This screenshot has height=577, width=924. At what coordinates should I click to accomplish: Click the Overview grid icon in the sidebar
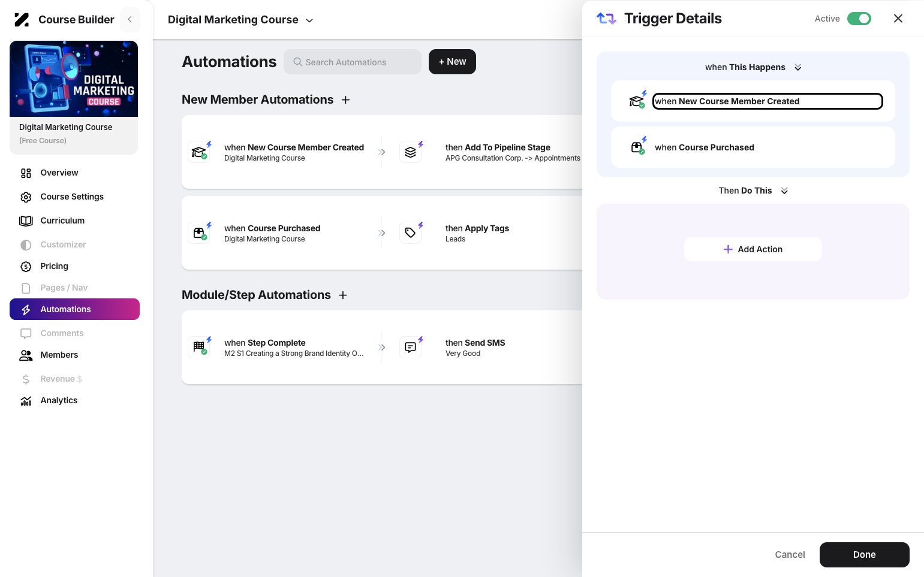click(26, 173)
